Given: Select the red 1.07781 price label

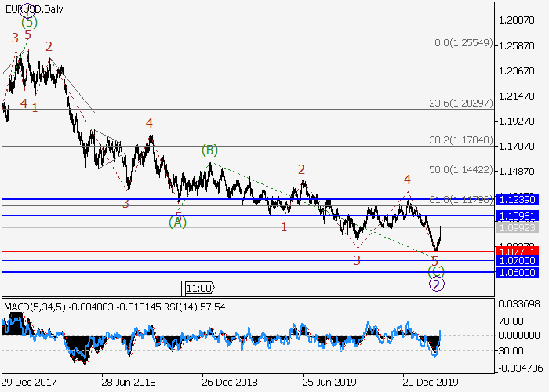Looking at the screenshot, I should [x=515, y=252].
